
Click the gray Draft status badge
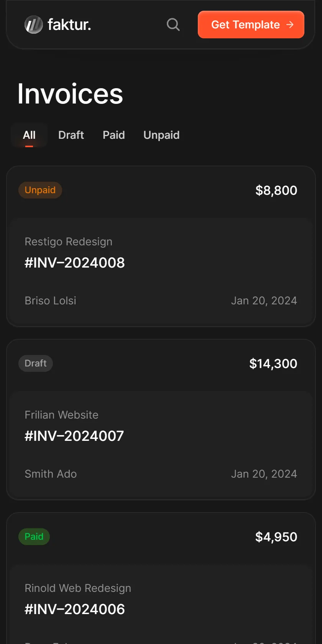click(x=36, y=363)
